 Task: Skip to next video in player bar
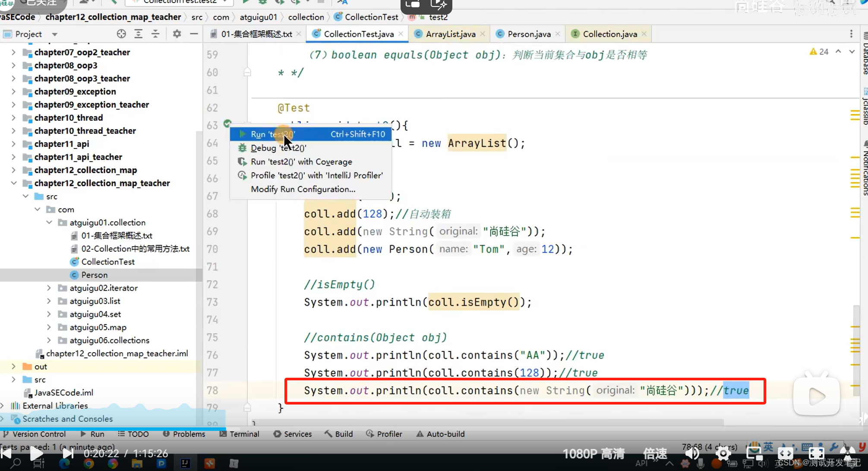pyautogui.click(x=68, y=453)
